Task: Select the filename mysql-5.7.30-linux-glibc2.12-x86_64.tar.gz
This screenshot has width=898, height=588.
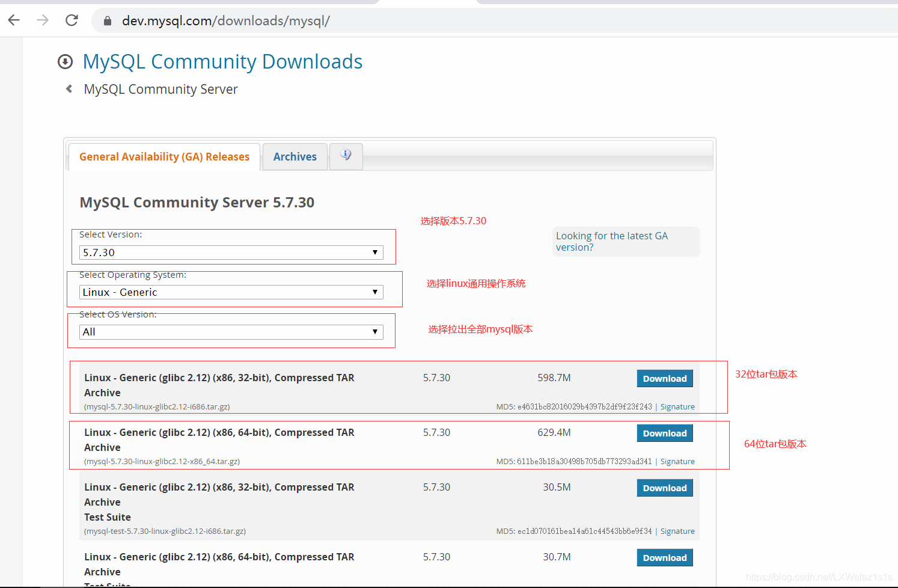Action: click(162, 462)
